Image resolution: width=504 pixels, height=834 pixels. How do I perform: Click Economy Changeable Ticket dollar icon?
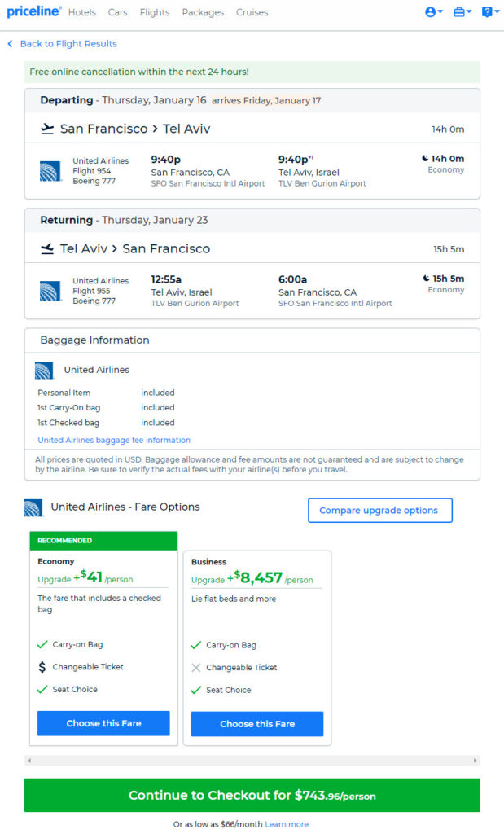pos(42,667)
